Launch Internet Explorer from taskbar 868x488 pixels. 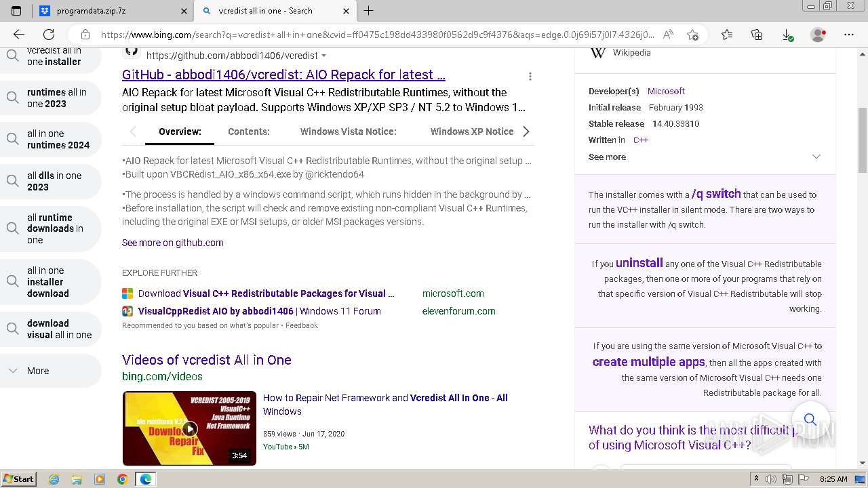tap(54, 479)
